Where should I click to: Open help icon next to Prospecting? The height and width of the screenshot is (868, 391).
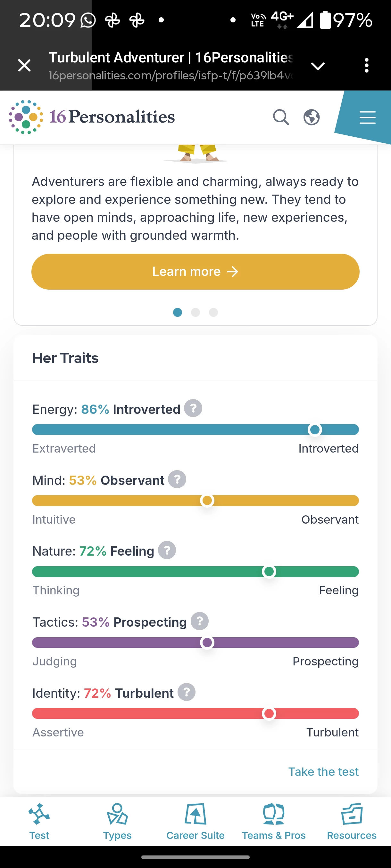click(200, 621)
